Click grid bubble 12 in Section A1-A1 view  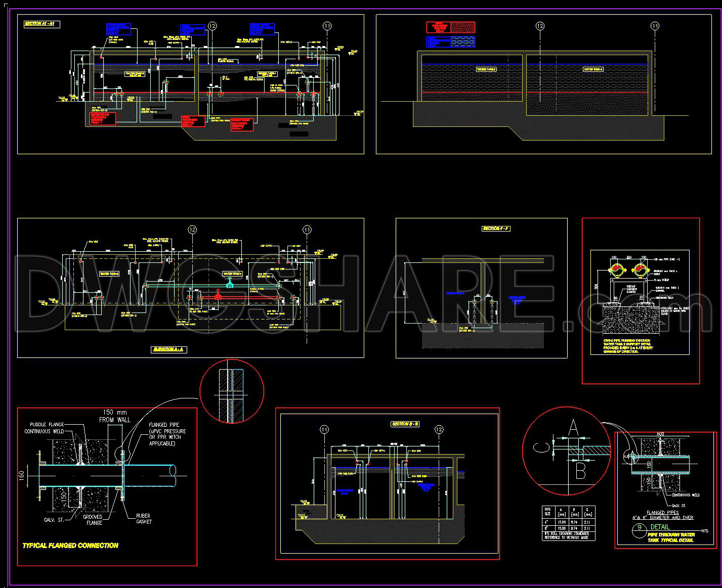212,26
